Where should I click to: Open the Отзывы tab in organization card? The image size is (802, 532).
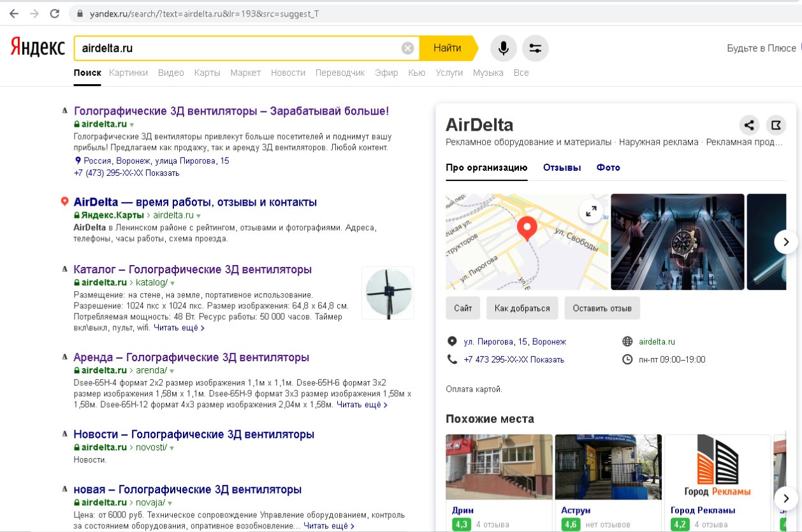point(562,168)
